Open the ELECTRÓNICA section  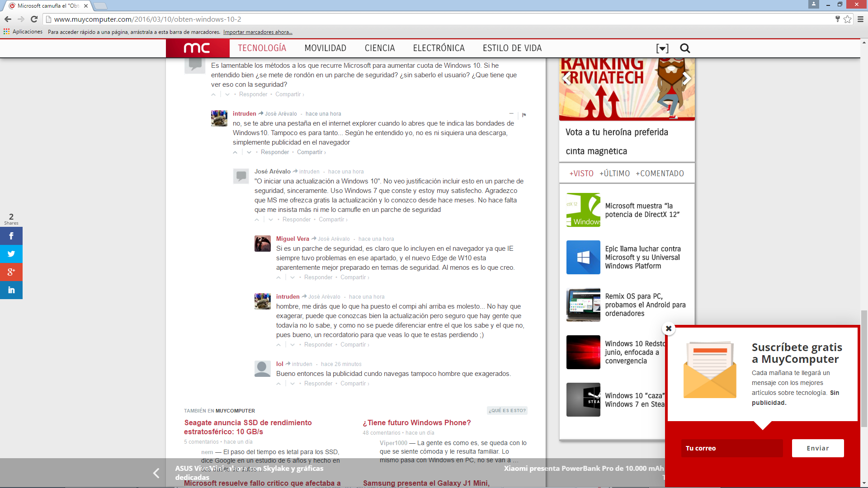(439, 48)
